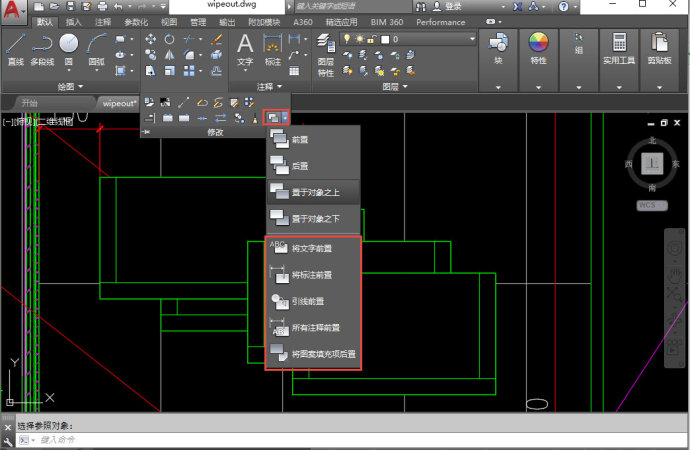Toggle the layer lightbulb on/off icon

tap(347, 39)
